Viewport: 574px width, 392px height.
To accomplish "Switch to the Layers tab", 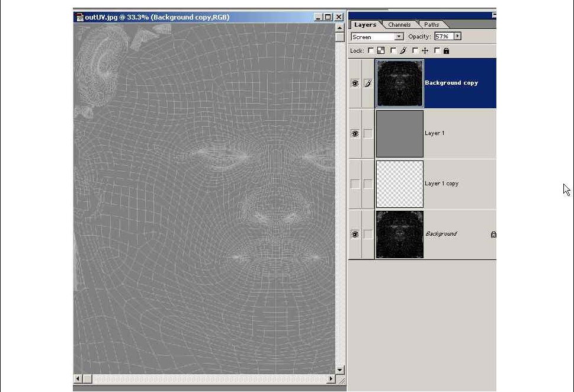I will 365,24.
